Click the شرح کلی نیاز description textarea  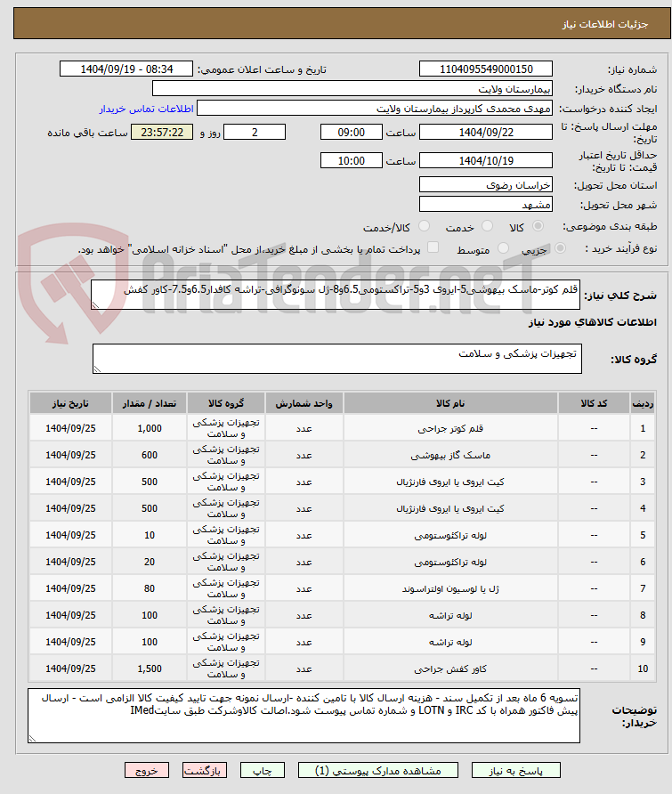pos(336,295)
